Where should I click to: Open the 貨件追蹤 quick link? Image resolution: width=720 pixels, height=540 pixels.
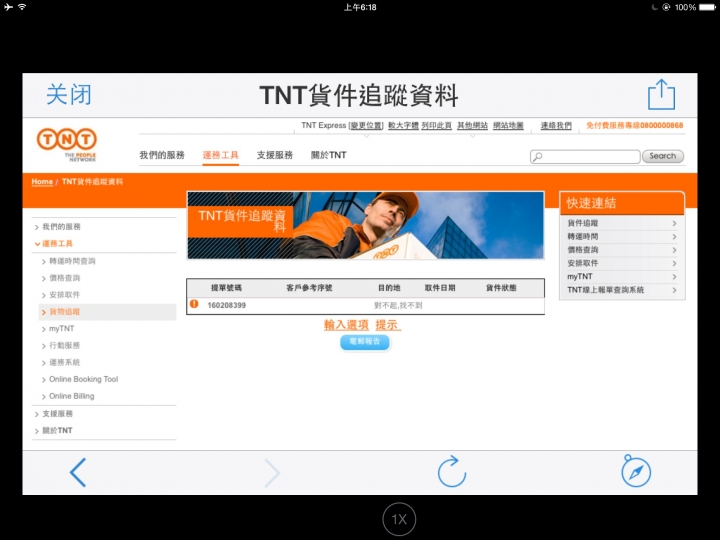point(622,223)
